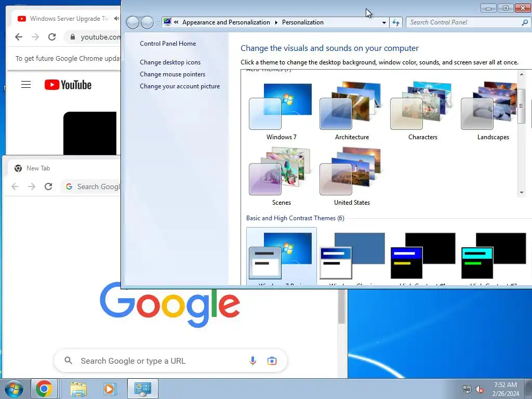Click the theme list scrollbar thumb
532x399 pixels.
click(522, 106)
